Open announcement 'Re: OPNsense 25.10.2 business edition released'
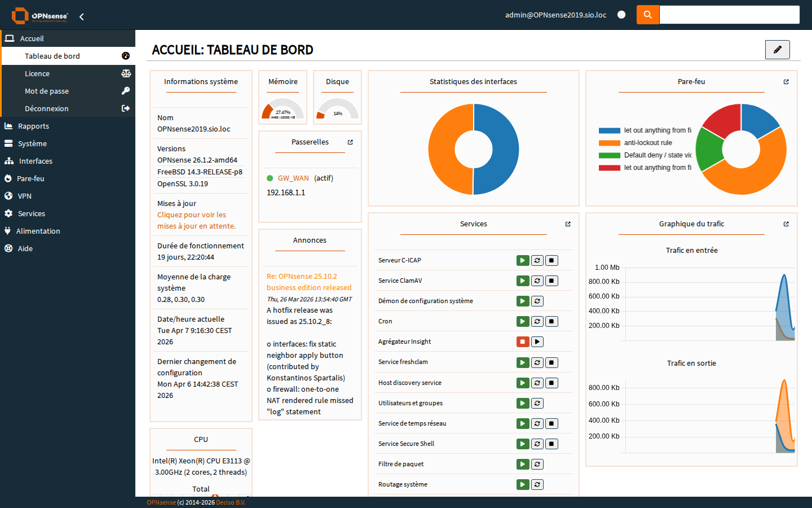812x508 pixels. [x=309, y=282]
